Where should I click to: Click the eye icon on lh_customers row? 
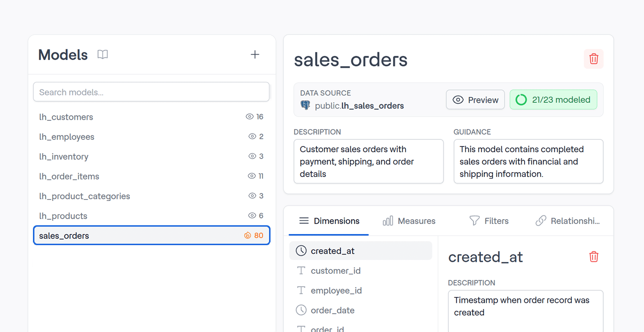pyautogui.click(x=249, y=117)
